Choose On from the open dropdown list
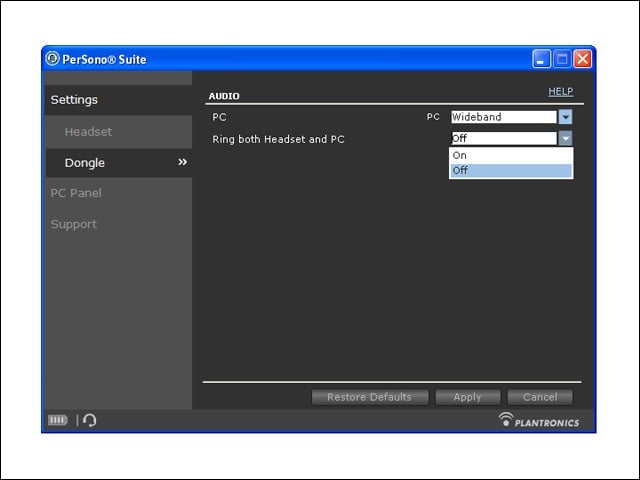Screen dimensions: 640x480 pyautogui.click(x=511, y=156)
